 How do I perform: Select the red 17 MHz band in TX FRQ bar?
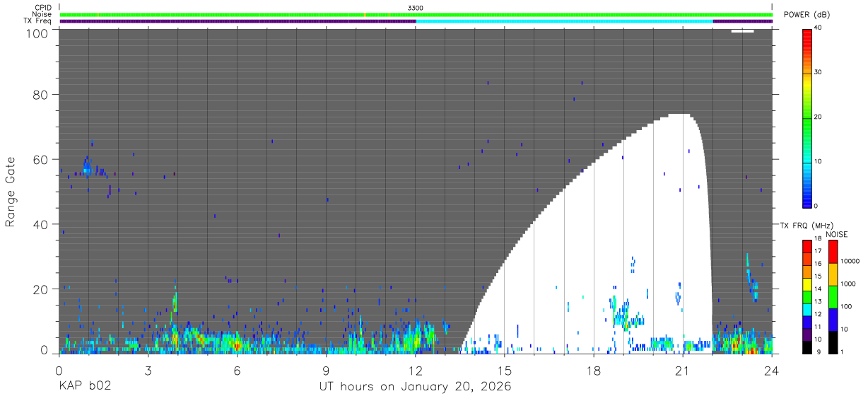(807, 247)
